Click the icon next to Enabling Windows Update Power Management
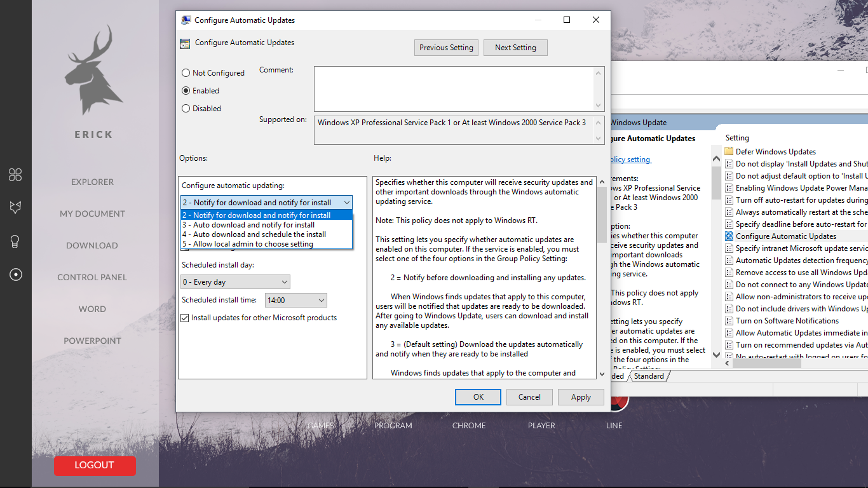Screen dimensions: 868x488 (729, 188)
